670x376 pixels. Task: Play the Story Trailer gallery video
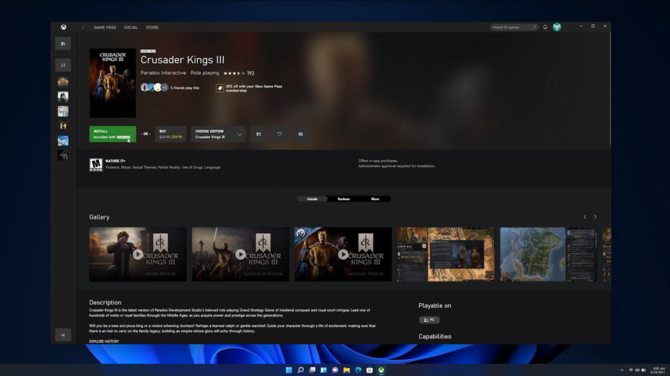(x=138, y=254)
